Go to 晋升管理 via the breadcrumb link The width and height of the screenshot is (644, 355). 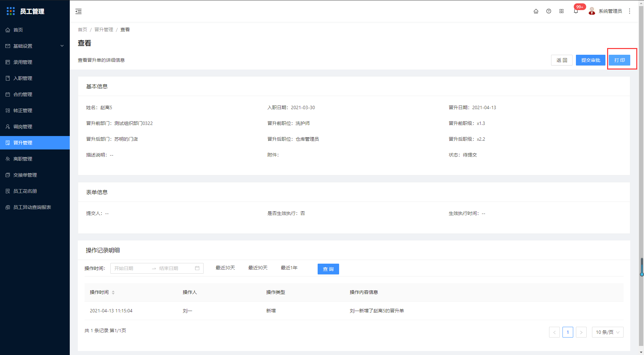104,30
